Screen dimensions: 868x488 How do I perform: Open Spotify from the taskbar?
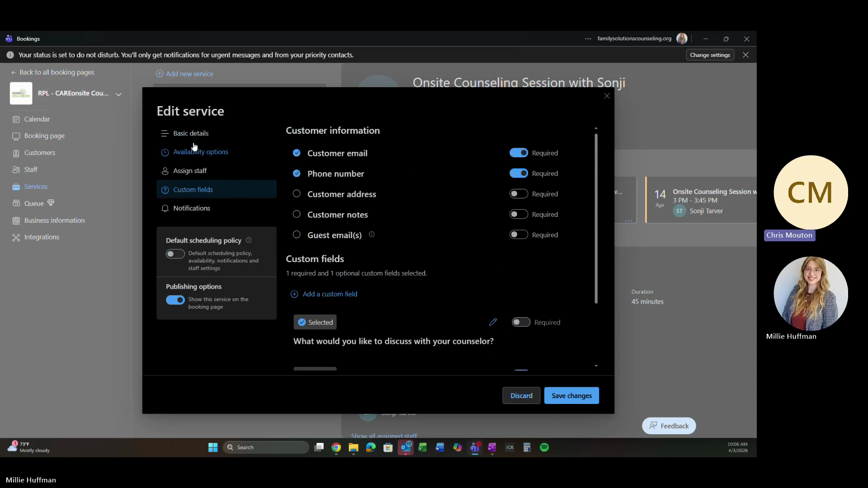point(544,447)
